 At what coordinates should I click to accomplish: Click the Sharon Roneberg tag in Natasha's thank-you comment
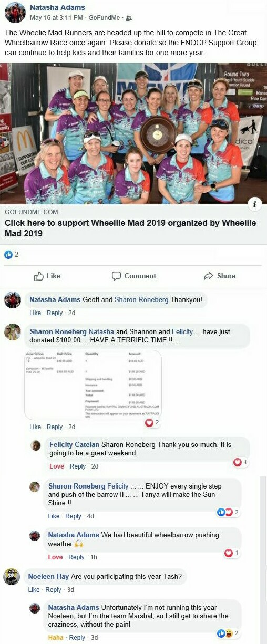[x=141, y=299]
